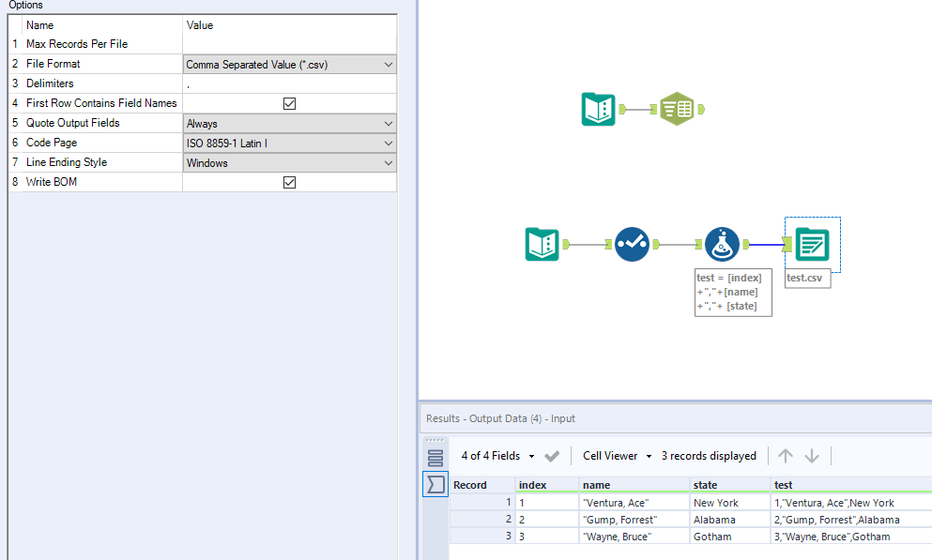Click the green hexagonal Table tool
Screen dimensions: 932x560
[x=678, y=108]
